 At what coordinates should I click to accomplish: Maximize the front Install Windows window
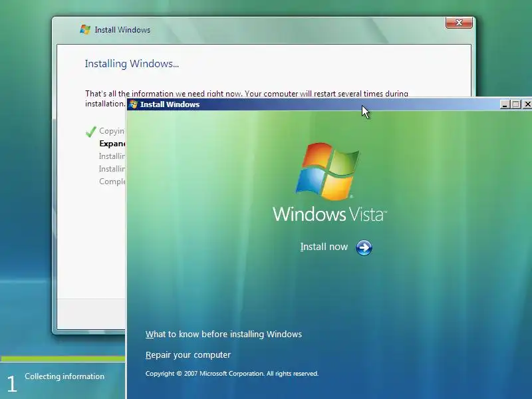coord(516,104)
